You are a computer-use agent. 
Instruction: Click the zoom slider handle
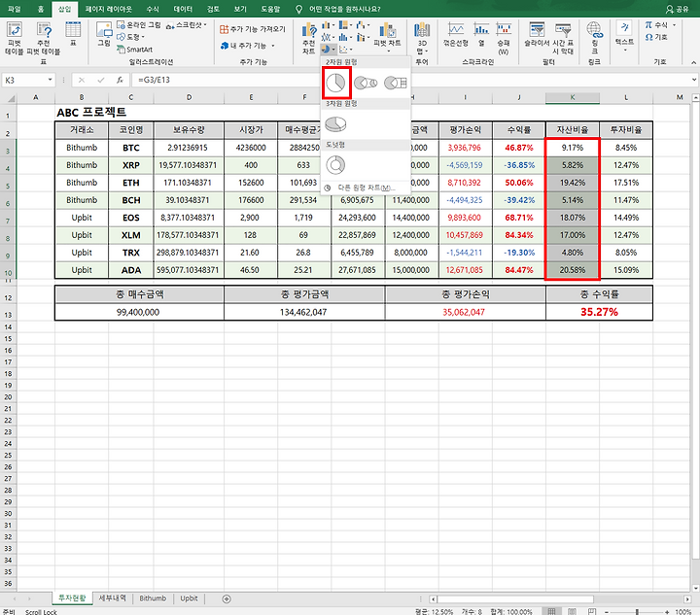(x=637, y=612)
